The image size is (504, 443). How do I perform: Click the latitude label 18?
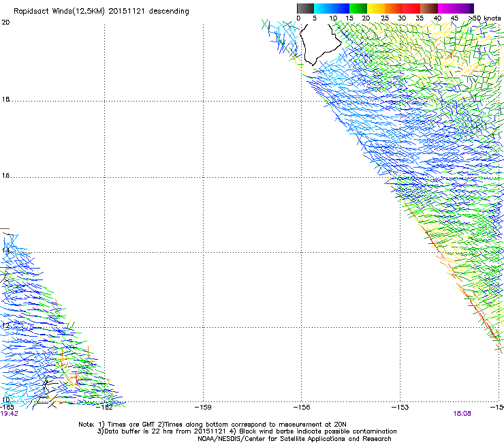tap(5, 100)
